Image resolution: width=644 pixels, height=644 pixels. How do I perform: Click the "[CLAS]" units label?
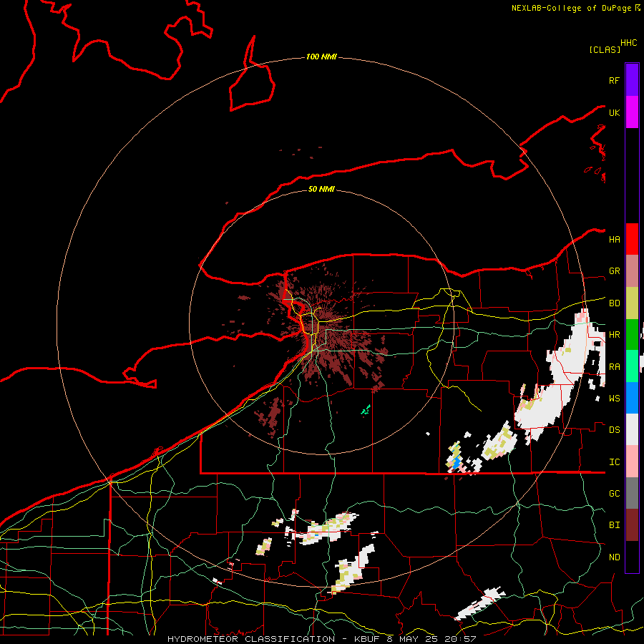click(x=605, y=49)
